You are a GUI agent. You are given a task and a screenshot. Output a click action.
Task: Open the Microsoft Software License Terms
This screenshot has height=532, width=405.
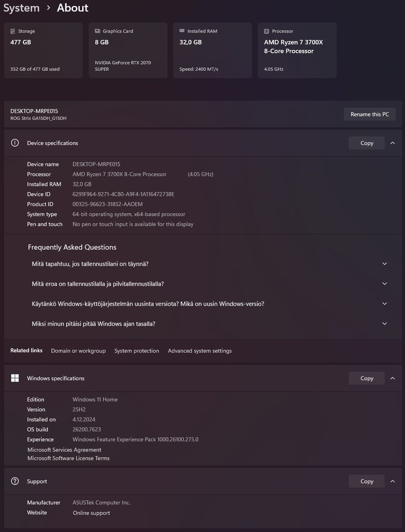[68, 458]
